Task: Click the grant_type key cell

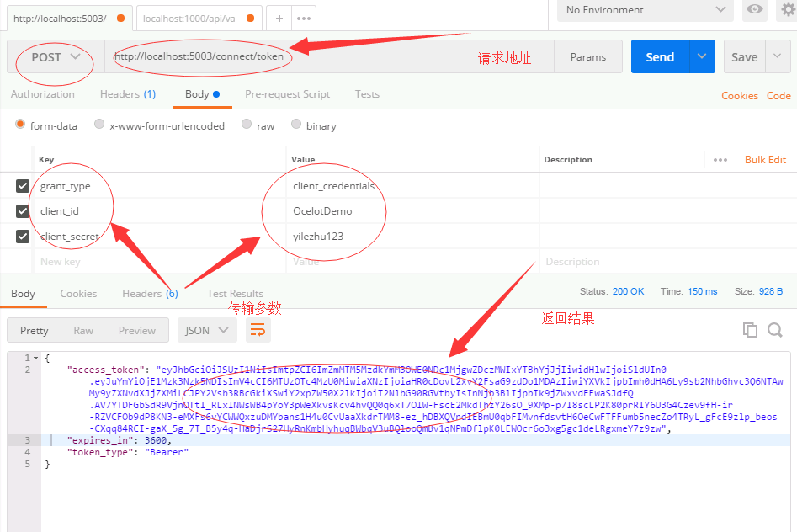Action: pyautogui.click(x=160, y=186)
